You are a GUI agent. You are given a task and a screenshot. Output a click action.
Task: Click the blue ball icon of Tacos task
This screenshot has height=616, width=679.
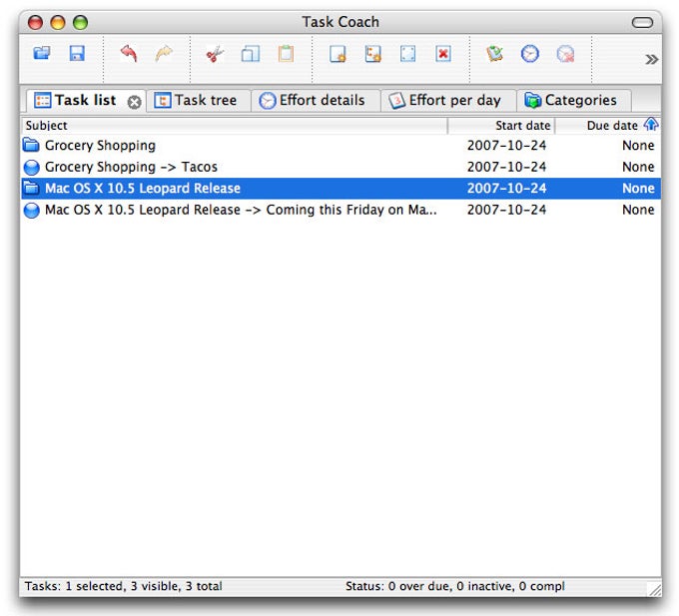(32, 167)
